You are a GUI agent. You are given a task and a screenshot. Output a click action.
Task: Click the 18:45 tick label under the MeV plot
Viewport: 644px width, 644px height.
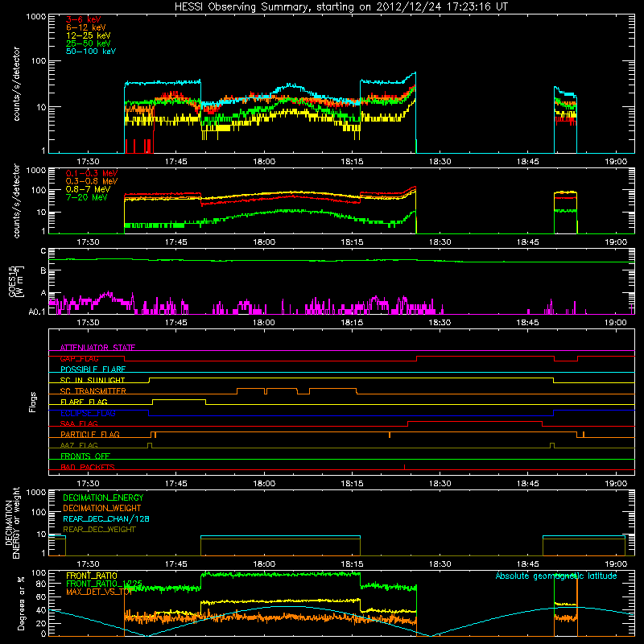coord(528,242)
